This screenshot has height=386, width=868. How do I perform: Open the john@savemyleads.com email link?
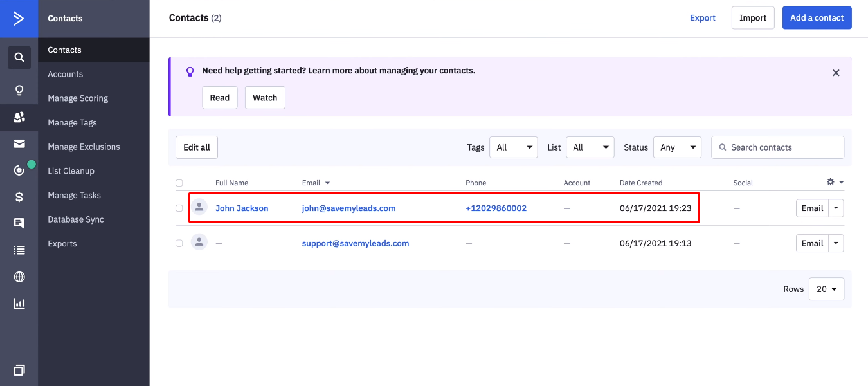pyautogui.click(x=348, y=208)
